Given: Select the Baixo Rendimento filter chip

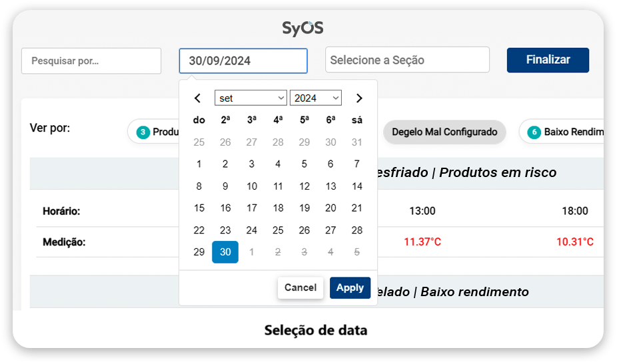Looking at the screenshot, I should 561,132.
